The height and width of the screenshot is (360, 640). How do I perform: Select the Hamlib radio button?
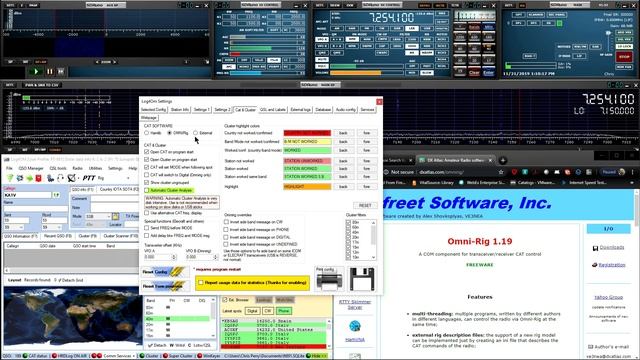point(147,133)
